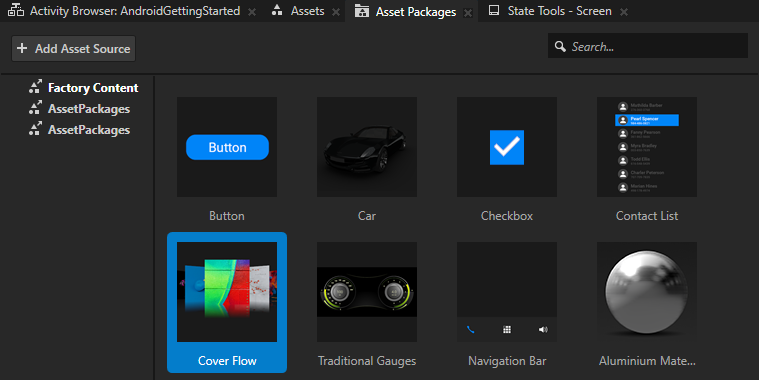The width and height of the screenshot is (759, 380).
Task: Select the Traditional Gauges asset thumbnail
Action: [367, 292]
